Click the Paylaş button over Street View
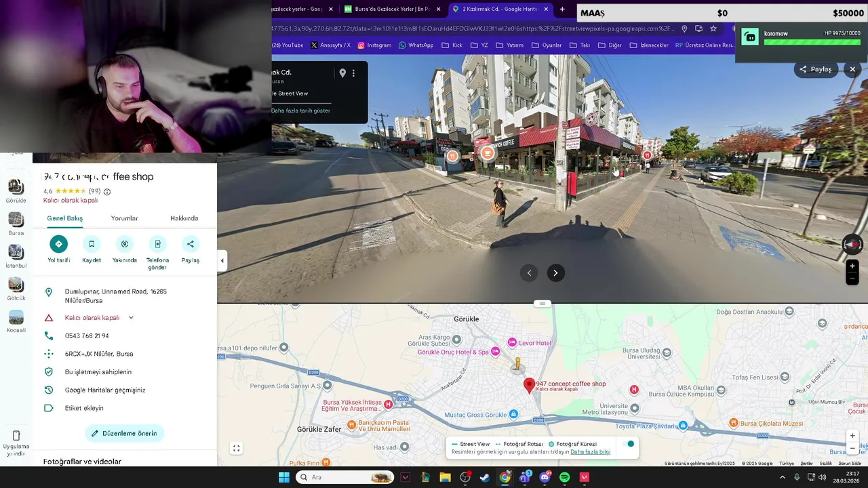The image size is (868, 488). point(816,69)
